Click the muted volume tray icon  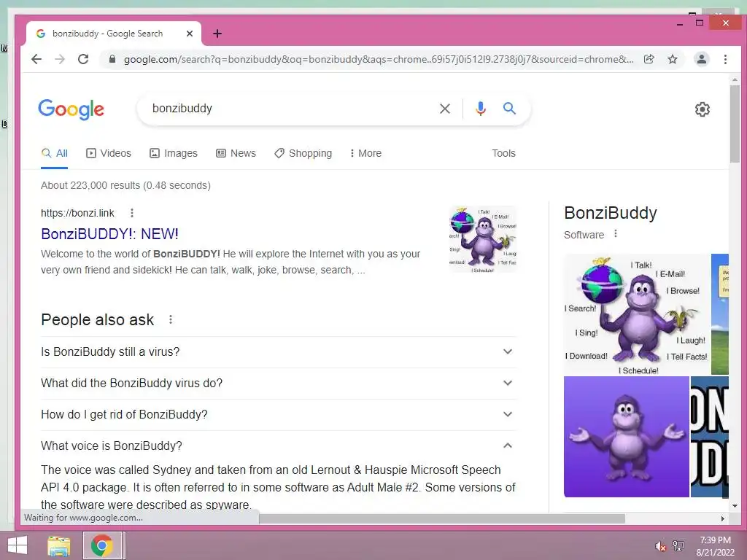660,546
